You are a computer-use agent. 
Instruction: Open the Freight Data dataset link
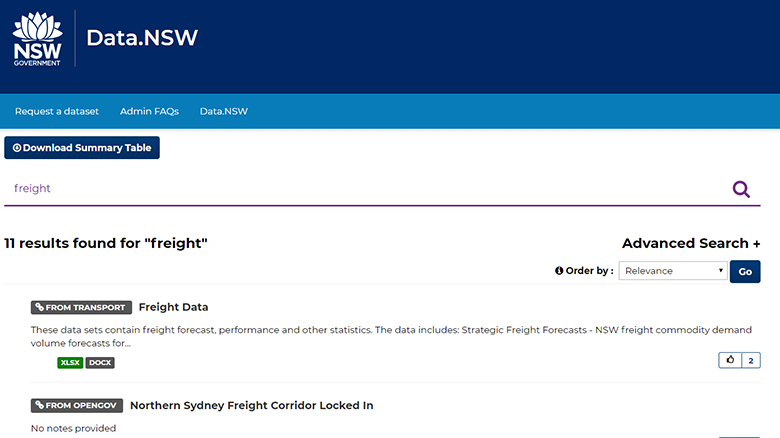(x=173, y=307)
